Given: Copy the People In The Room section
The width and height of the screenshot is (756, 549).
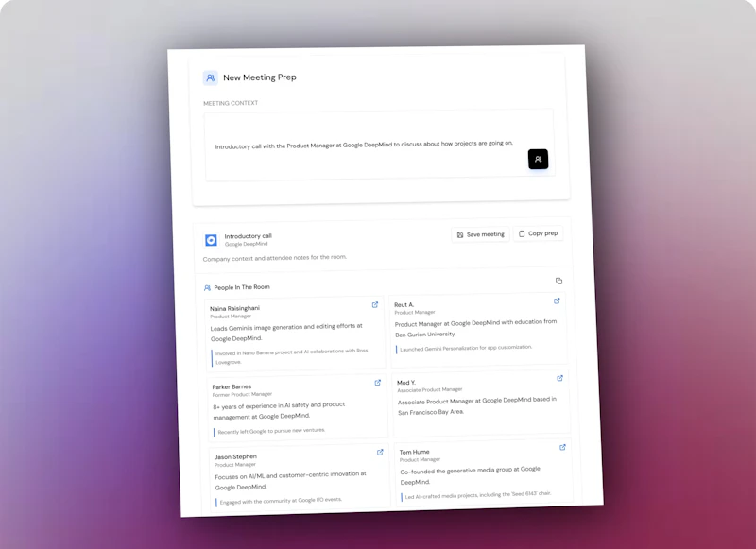Looking at the screenshot, I should tap(558, 281).
